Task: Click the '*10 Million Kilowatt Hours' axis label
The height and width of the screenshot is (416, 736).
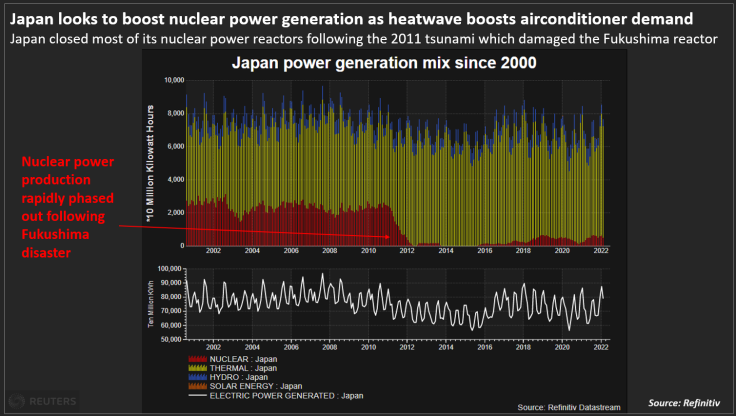Action: (150, 163)
